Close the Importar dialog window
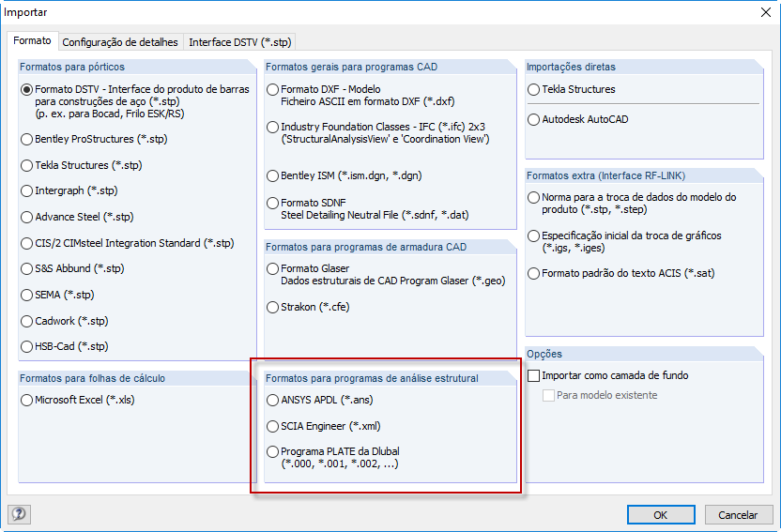 (x=766, y=12)
